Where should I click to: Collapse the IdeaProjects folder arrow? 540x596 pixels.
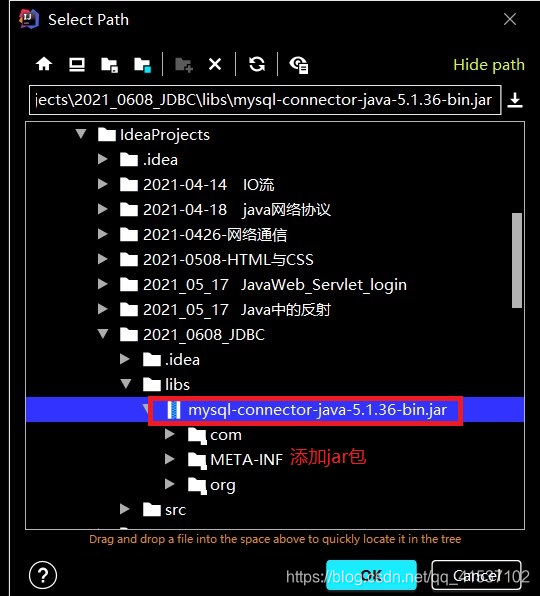81,134
